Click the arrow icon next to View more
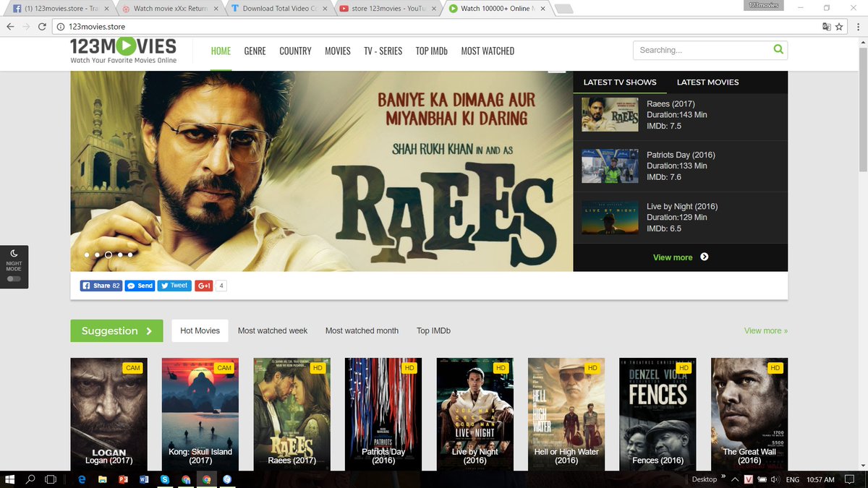Viewport: 868px width, 488px height. pos(705,257)
